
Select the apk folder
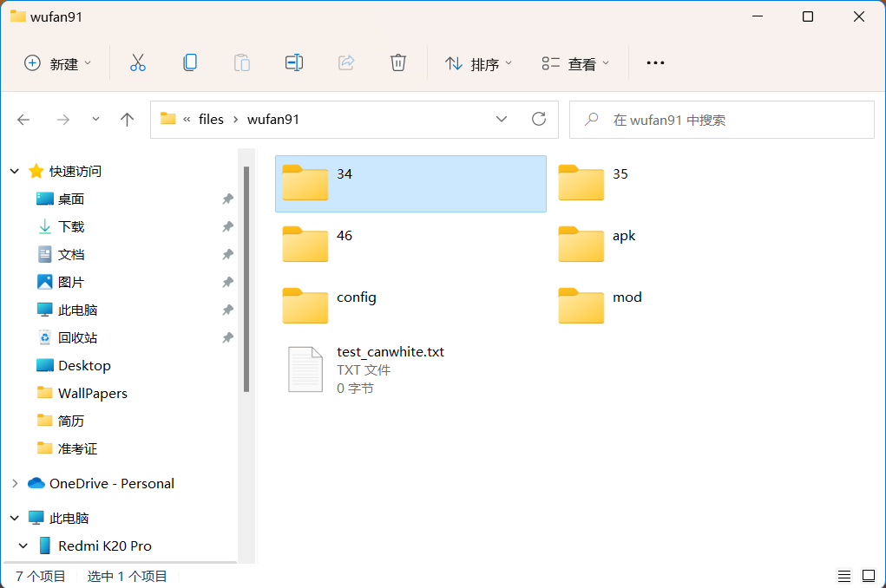(624, 236)
